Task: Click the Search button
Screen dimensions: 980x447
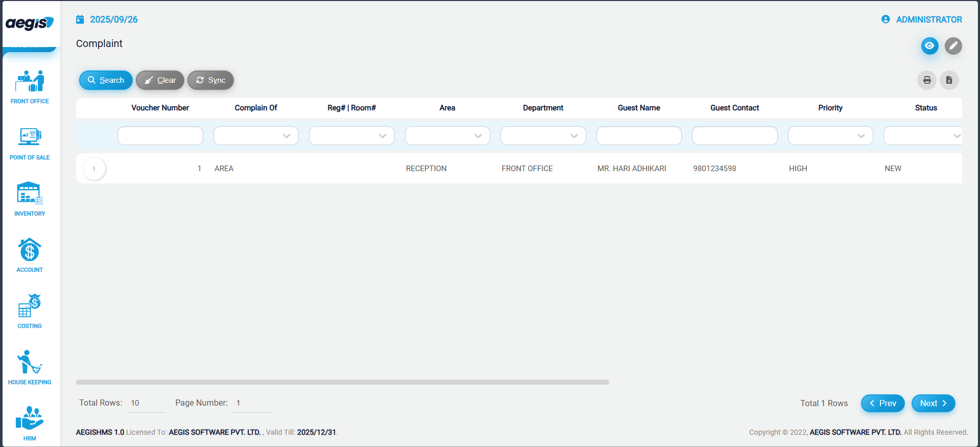Action: [x=106, y=80]
